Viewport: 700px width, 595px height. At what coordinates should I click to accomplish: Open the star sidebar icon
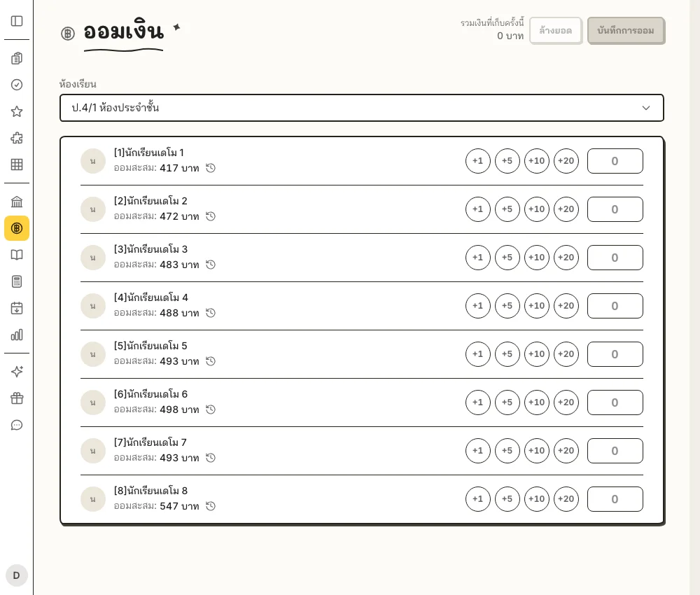17,111
